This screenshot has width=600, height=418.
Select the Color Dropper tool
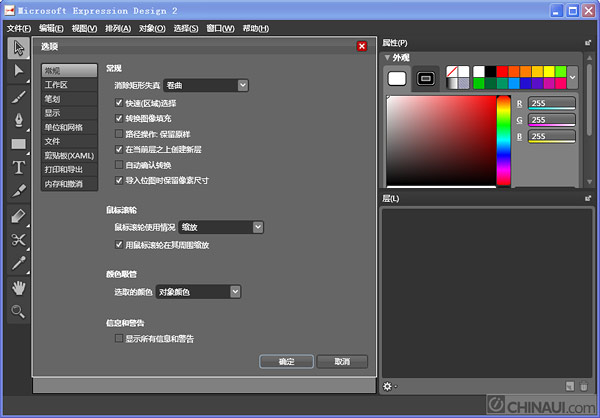pyautogui.click(x=18, y=263)
